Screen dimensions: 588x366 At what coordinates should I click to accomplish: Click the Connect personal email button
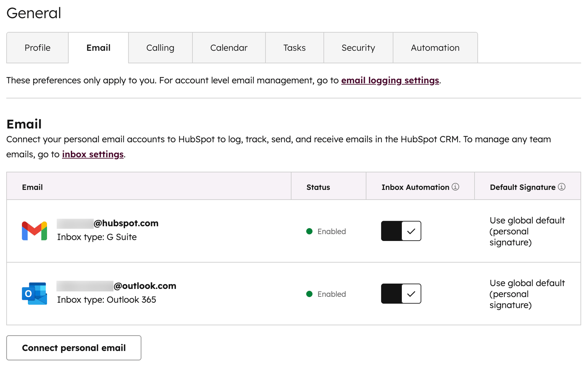click(x=74, y=348)
